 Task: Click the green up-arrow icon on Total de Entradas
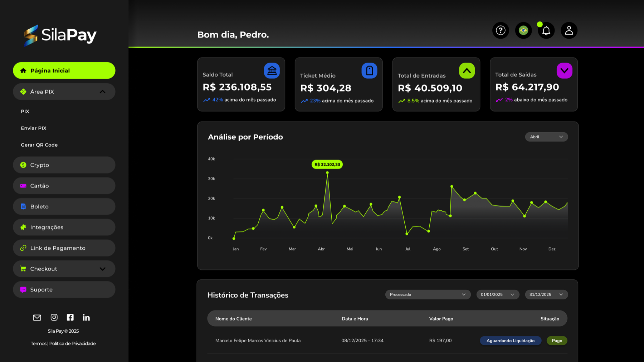click(467, 70)
